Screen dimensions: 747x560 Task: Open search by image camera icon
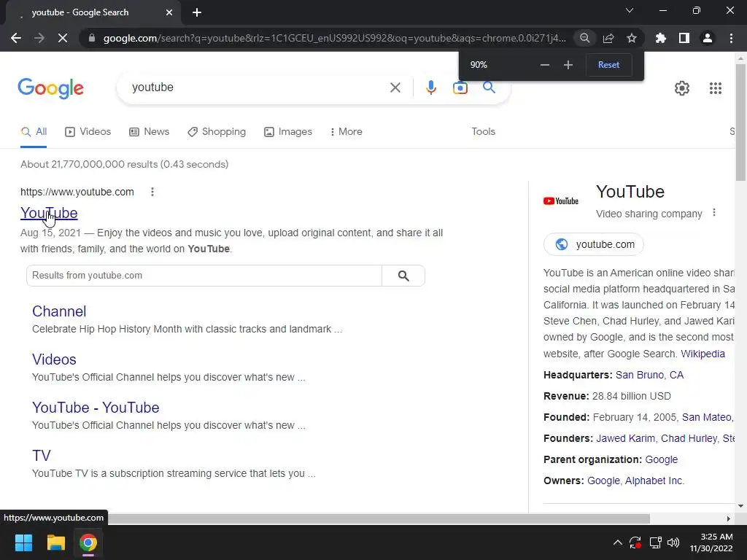coord(460,87)
